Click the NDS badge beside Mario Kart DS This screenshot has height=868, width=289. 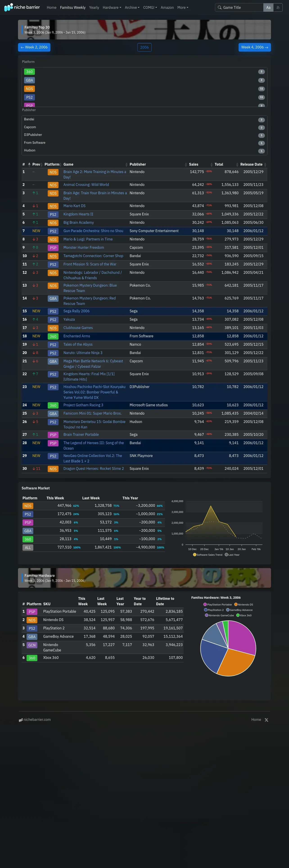click(x=53, y=206)
